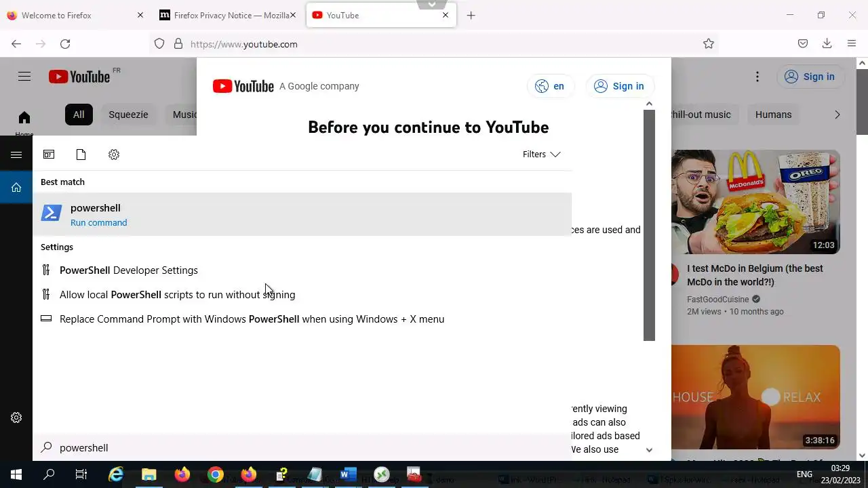Click Sign in on YouTube header
This screenshot has width=868, height=488.
[x=810, y=77]
